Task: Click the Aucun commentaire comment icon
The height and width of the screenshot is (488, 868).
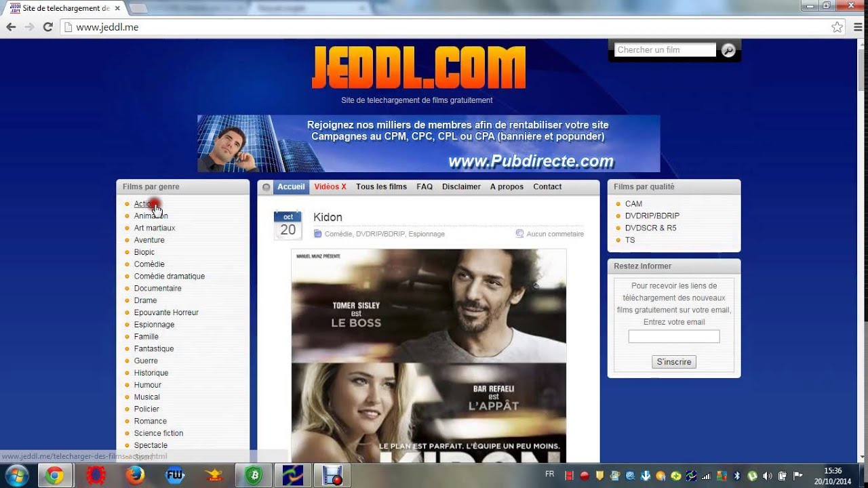Action: click(x=519, y=234)
